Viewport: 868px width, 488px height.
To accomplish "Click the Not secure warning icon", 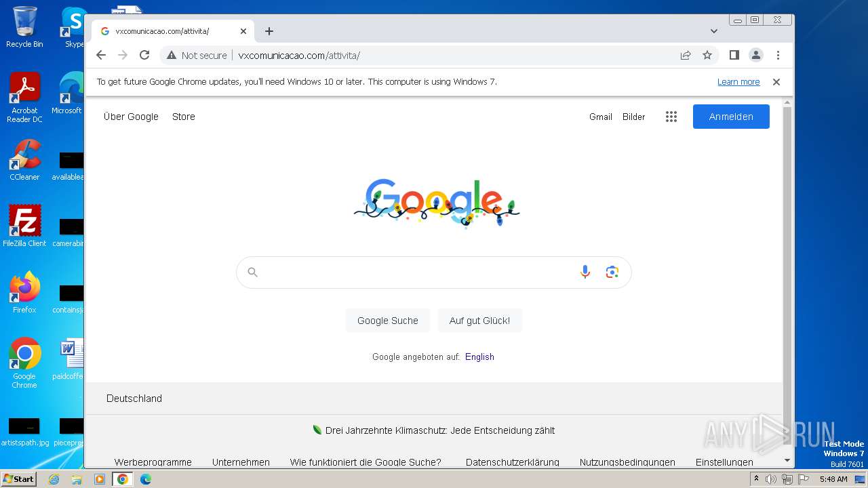I will [x=172, y=56].
